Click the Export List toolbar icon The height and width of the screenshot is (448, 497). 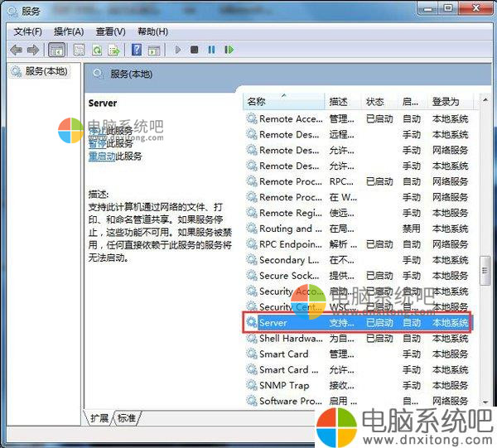[x=114, y=50]
